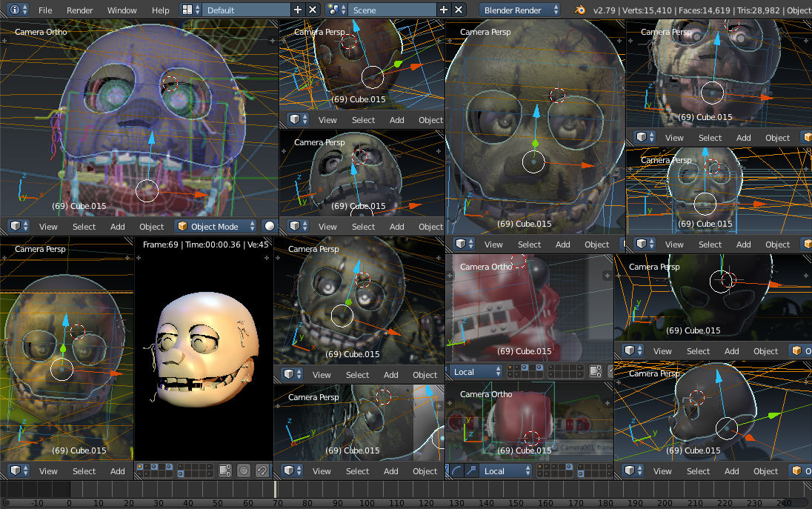Click Select in the upper-middle brown head viewport header
The height and width of the screenshot is (509, 812).
click(x=363, y=120)
